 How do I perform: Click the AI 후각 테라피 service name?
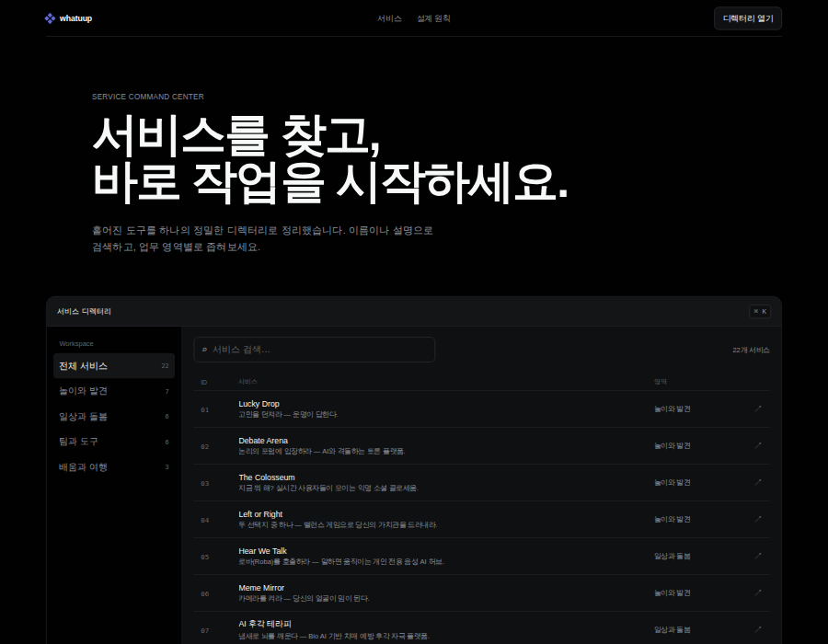(265, 624)
